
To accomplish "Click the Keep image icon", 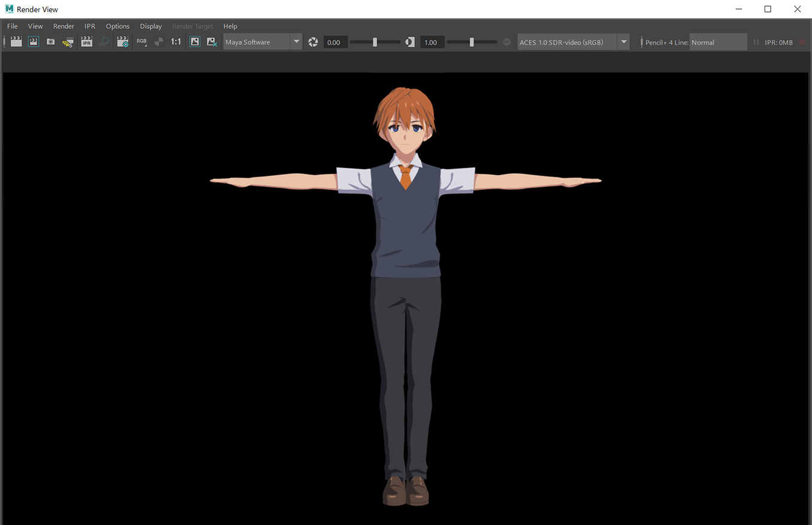I will coord(195,42).
